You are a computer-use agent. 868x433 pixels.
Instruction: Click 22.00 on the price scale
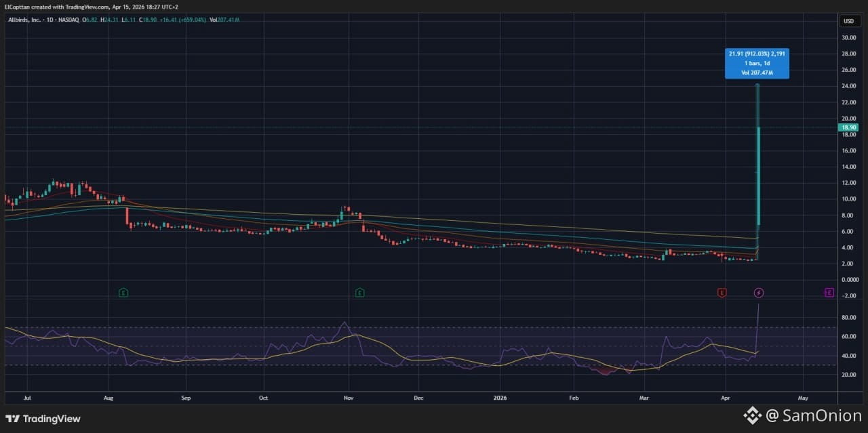pos(848,102)
